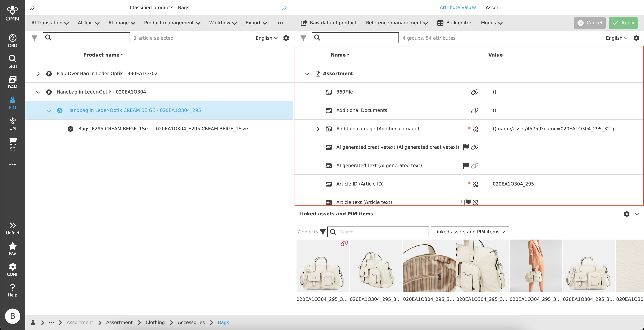Viewport: 644px width, 330px height.
Task: Toggle flag on AI generated text
Action: pyautogui.click(x=466, y=165)
